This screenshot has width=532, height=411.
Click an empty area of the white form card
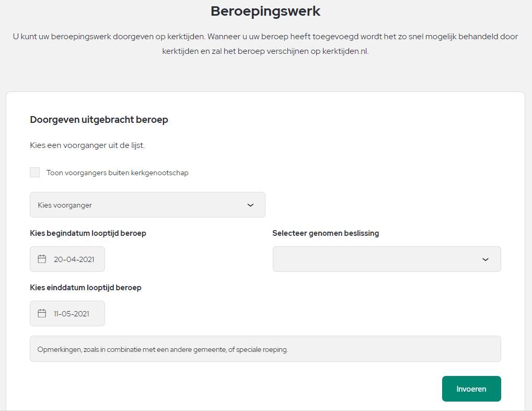373,153
